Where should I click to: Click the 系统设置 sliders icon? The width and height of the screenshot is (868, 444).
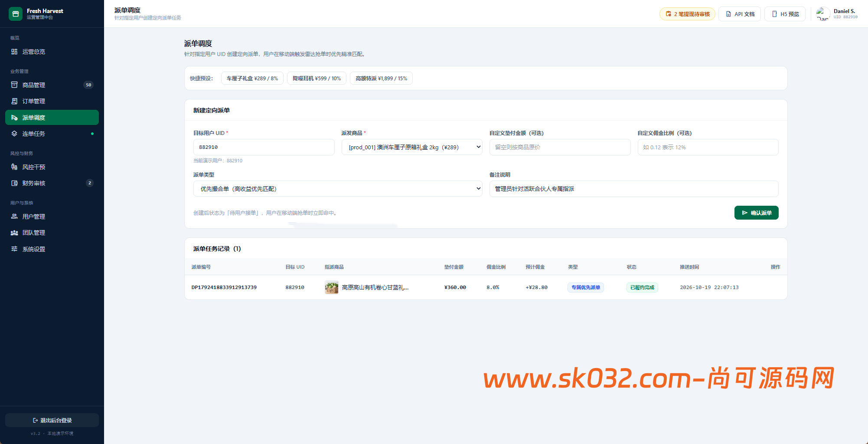pos(14,249)
